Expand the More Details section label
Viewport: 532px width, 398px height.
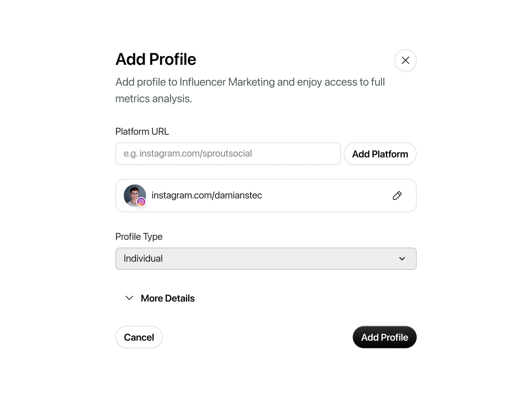[x=167, y=298]
